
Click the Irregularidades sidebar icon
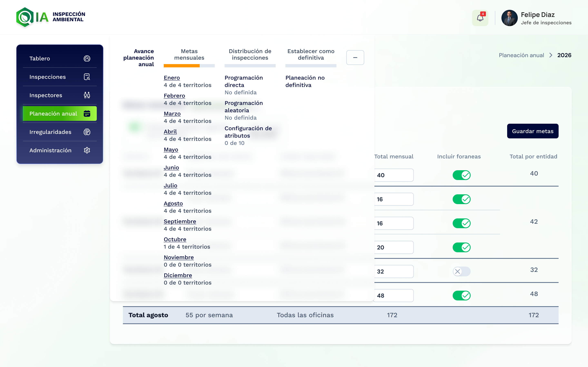click(87, 132)
